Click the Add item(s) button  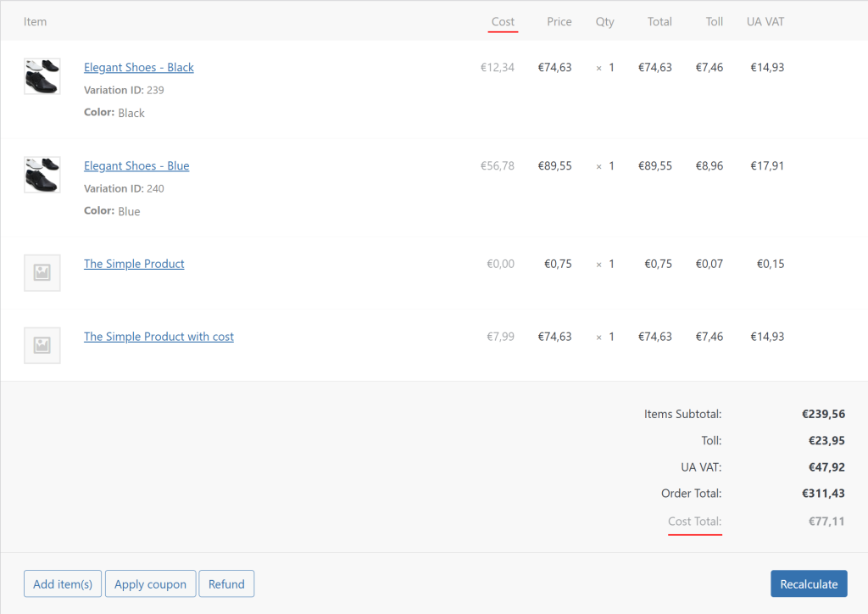(63, 584)
